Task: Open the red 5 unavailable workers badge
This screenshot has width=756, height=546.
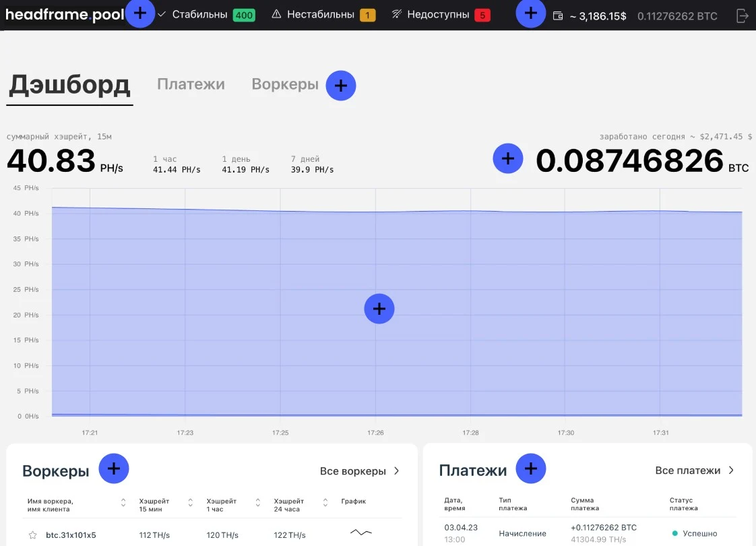Action: pyautogui.click(x=482, y=15)
